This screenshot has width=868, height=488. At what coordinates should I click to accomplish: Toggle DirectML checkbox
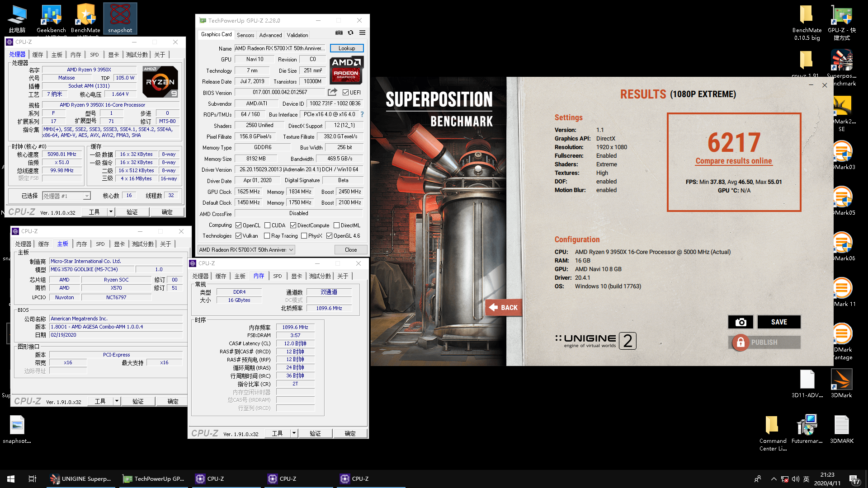(x=336, y=225)
